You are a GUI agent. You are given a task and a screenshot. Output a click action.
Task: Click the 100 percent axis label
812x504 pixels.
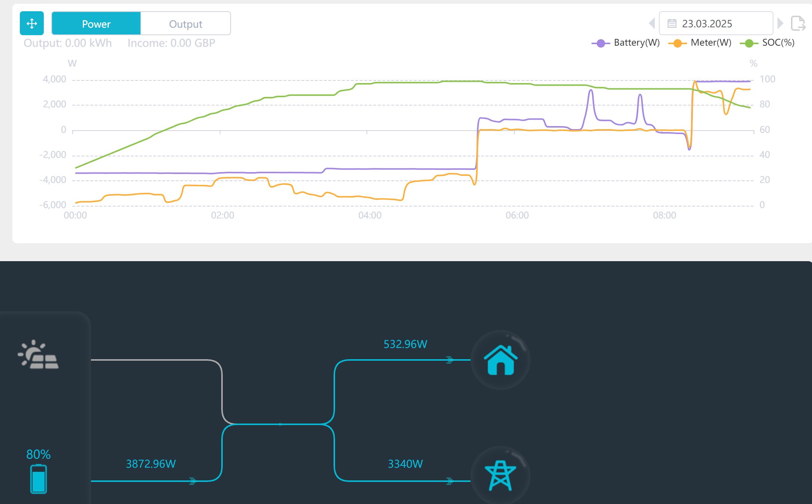click(x=767, y=79)
